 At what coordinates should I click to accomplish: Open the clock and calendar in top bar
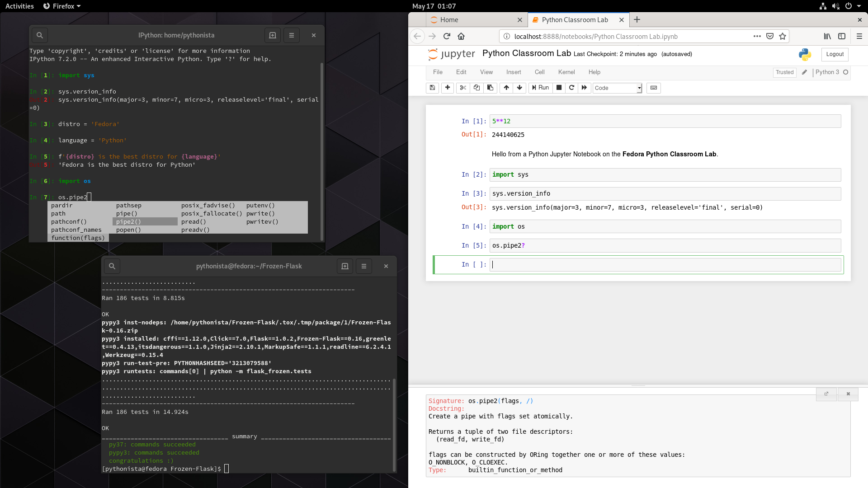click(x=434, y=6)
